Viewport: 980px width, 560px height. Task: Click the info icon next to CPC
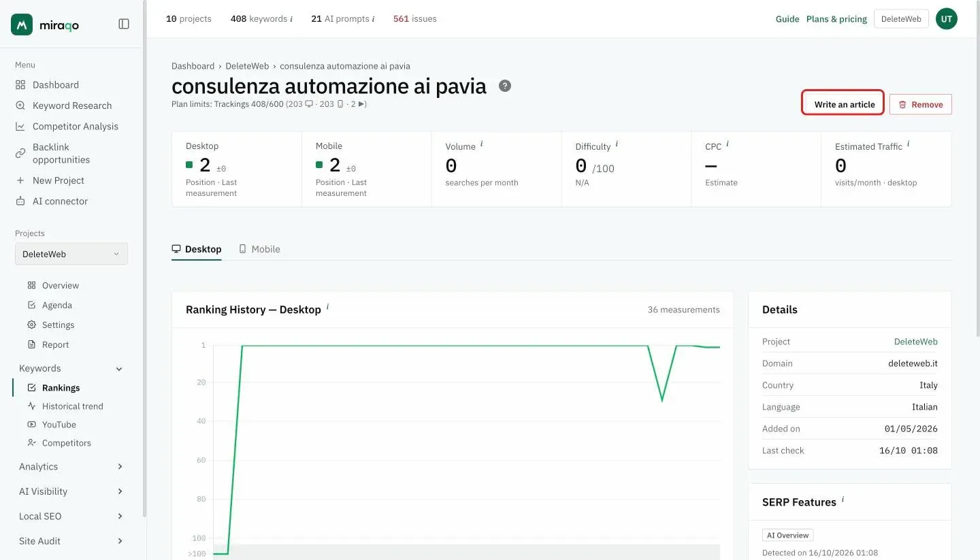tap(728, 144)
